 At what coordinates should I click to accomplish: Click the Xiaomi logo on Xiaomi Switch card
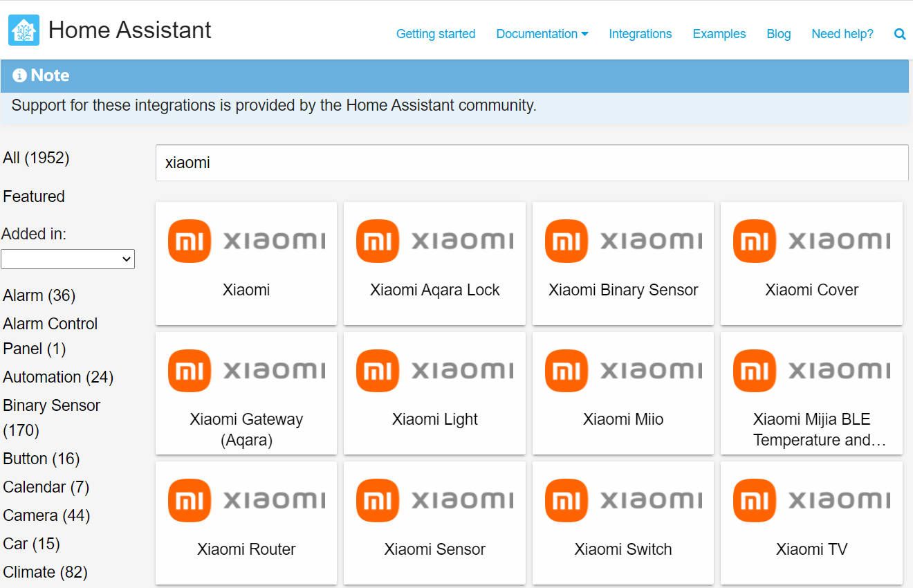[623, 500]
